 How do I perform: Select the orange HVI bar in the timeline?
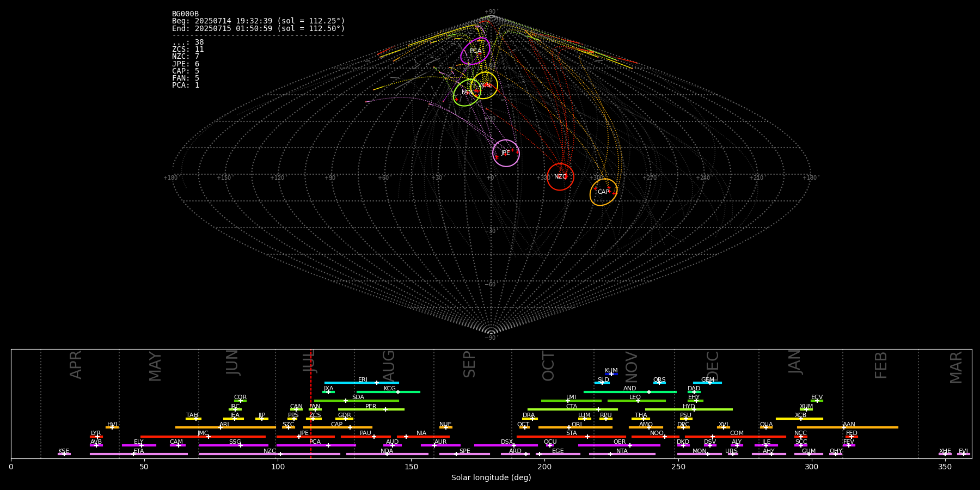[x=112, y=427]
